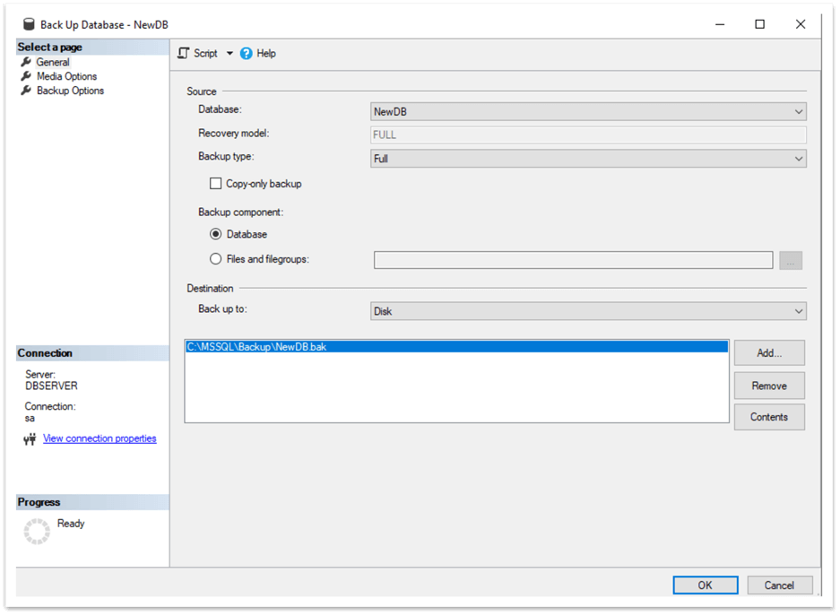Switch to the Backup Options page
The height and width of the screenshot is (616, 840).
(x=72, y=91)
